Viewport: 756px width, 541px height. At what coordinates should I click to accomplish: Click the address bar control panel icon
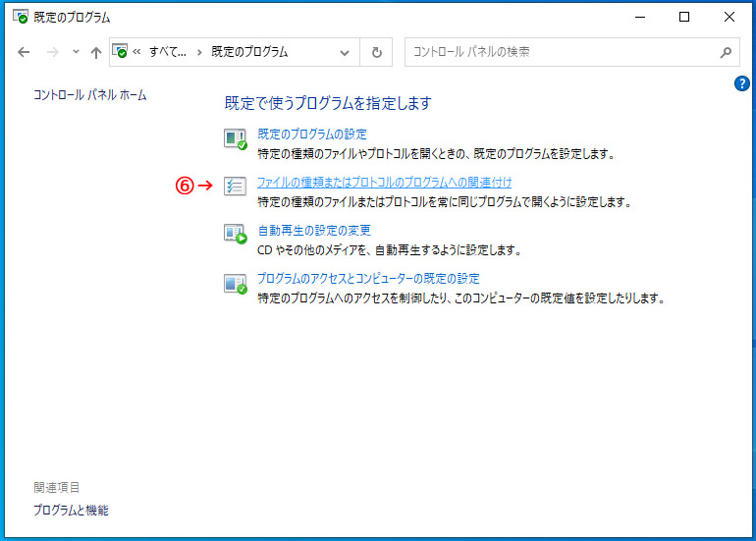(x=120, y=51)
